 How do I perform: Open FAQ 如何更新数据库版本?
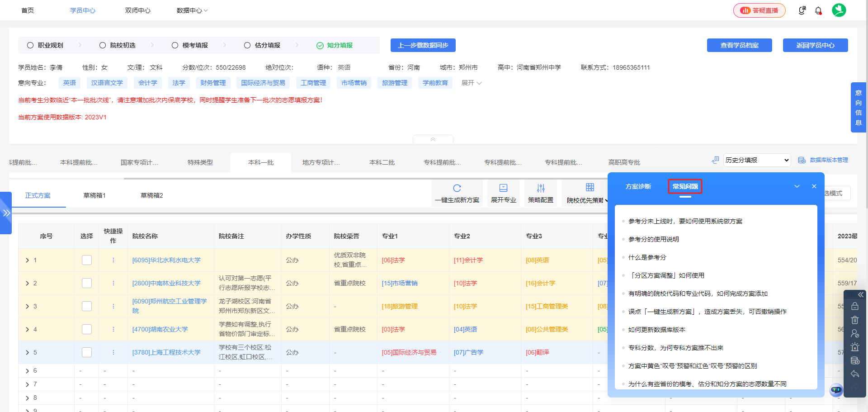657,330
